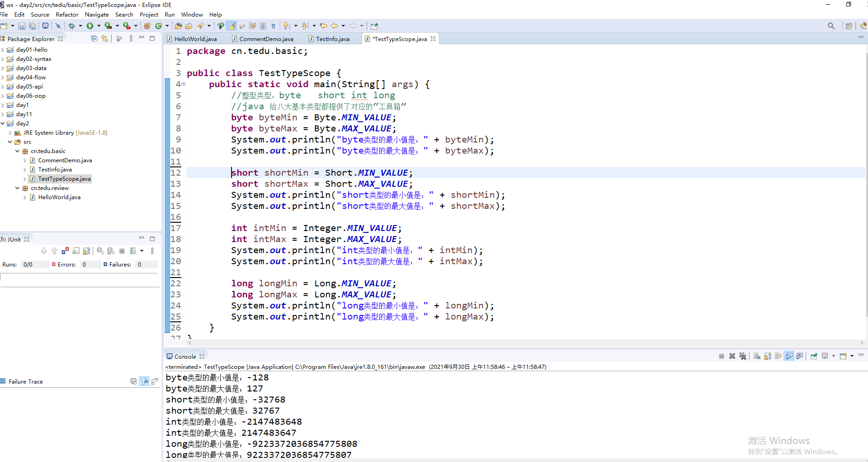Click the Search magnifier icon at the top right
This screenshot has width=868, height=462.
pos(831,26)
